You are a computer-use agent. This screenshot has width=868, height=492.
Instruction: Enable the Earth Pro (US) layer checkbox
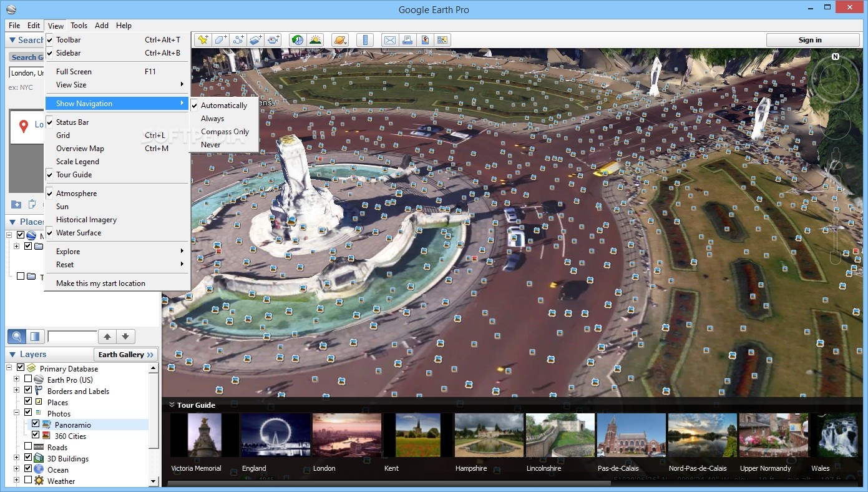point(28,380)
